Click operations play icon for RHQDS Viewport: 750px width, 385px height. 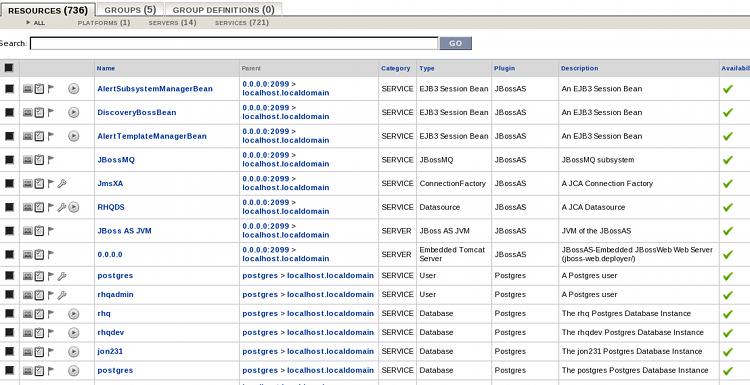click(x=73, y=207)
